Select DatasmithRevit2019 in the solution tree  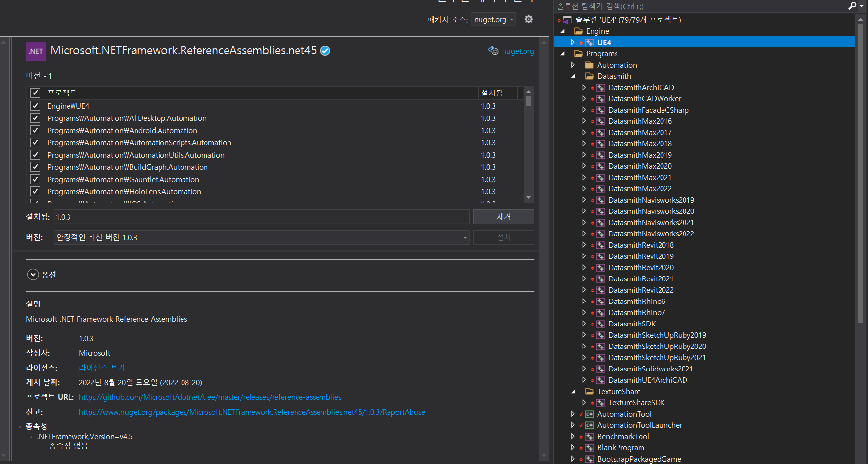pyautogui.click(x=640, y=256)
